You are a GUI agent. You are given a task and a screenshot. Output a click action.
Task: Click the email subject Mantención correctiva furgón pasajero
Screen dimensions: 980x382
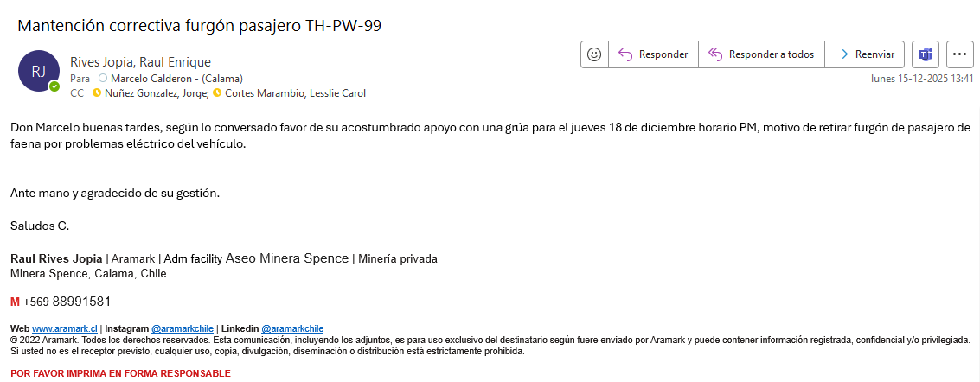[x=200, y=26]
